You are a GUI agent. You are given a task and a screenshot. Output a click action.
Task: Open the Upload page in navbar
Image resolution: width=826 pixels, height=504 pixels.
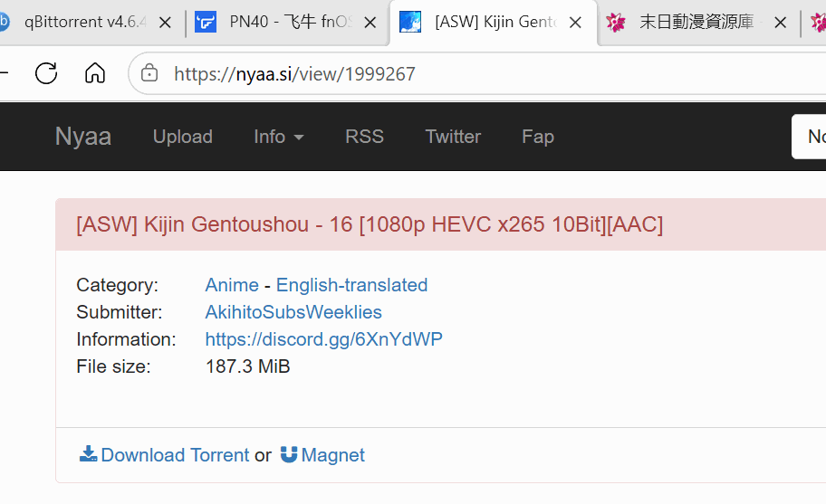(183, 137)
